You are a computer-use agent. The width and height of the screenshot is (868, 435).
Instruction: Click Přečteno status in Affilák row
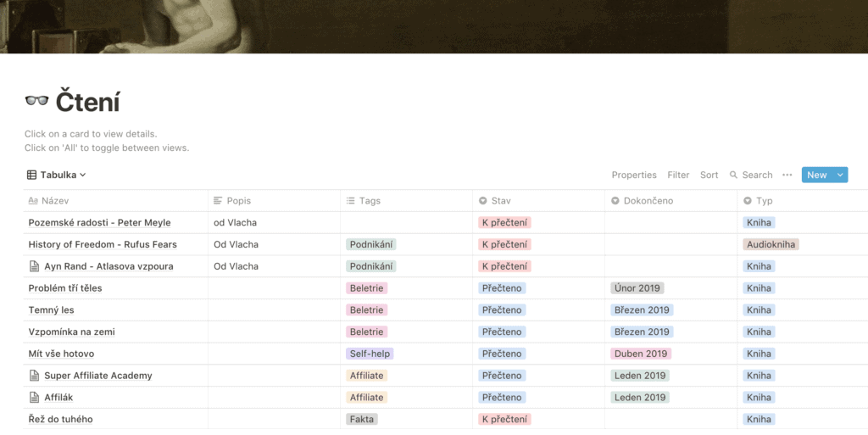502,398
